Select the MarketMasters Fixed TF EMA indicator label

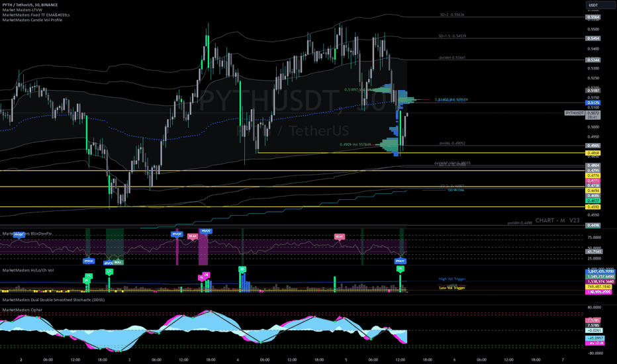pyautogui.click(x=36, y=15)
